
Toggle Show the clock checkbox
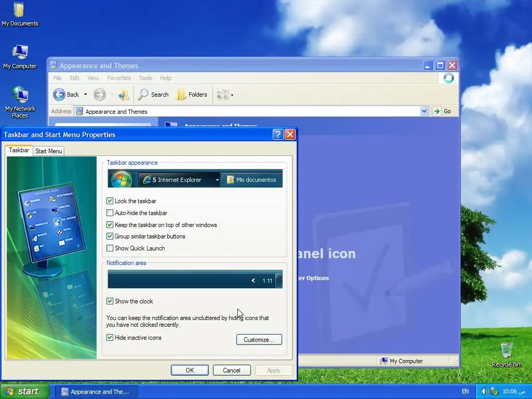click(x=110, y=301)
